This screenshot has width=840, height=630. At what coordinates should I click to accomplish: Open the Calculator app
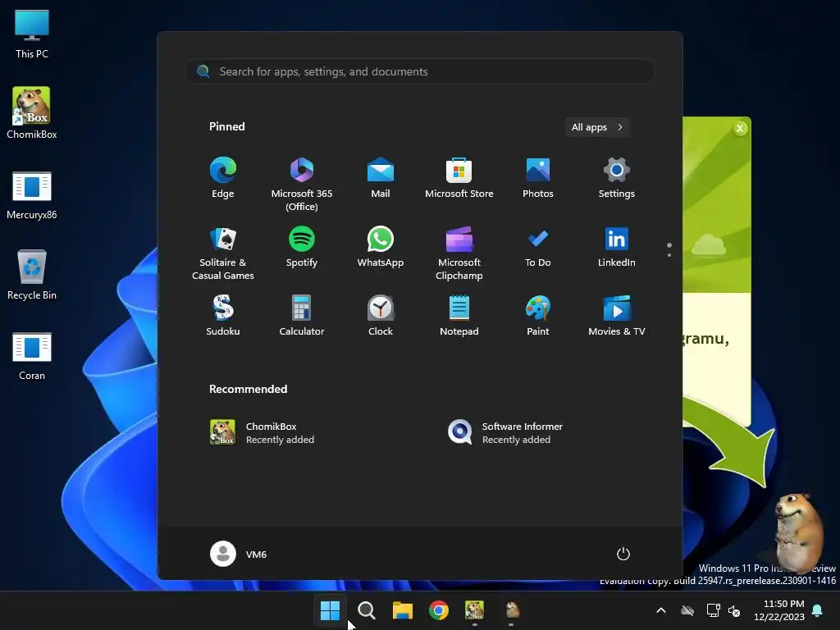point(302,316)
